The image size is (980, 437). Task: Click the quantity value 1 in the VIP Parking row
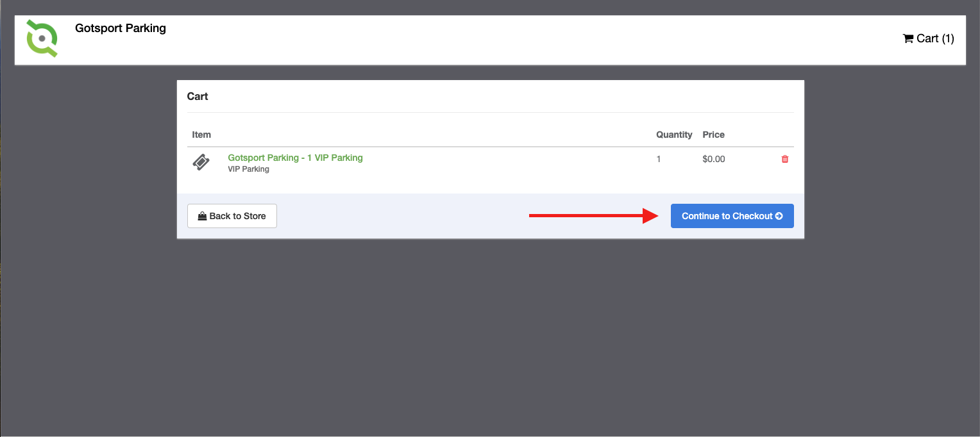(x=659, y=159)
